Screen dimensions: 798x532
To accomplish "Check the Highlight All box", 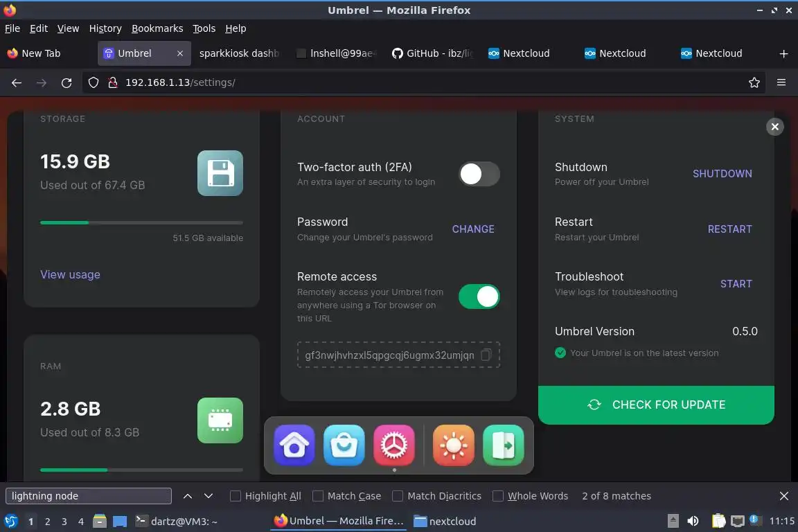I will tap(235, 496).
